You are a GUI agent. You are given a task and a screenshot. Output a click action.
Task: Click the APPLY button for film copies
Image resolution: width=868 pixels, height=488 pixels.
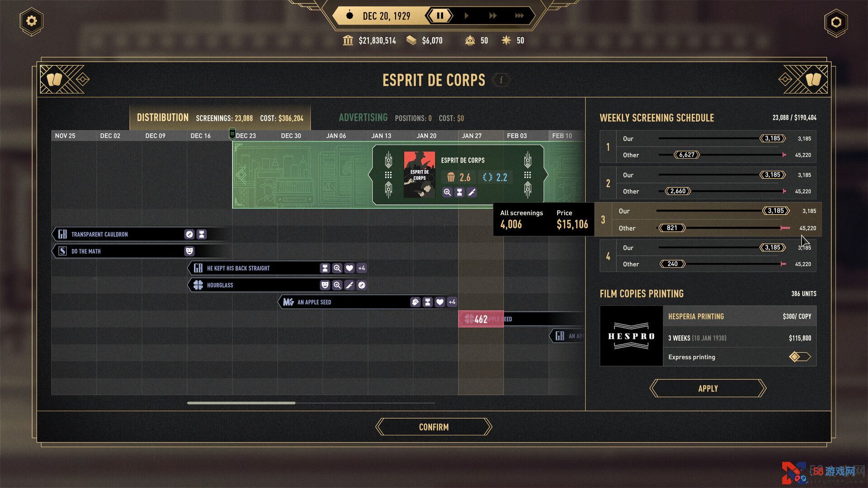[x=708, y=388]
